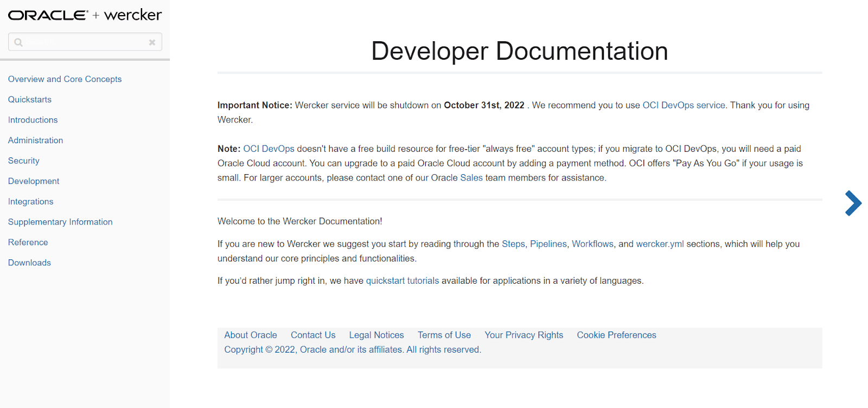Open Overview and Core Concepts section

pos(65,79)
